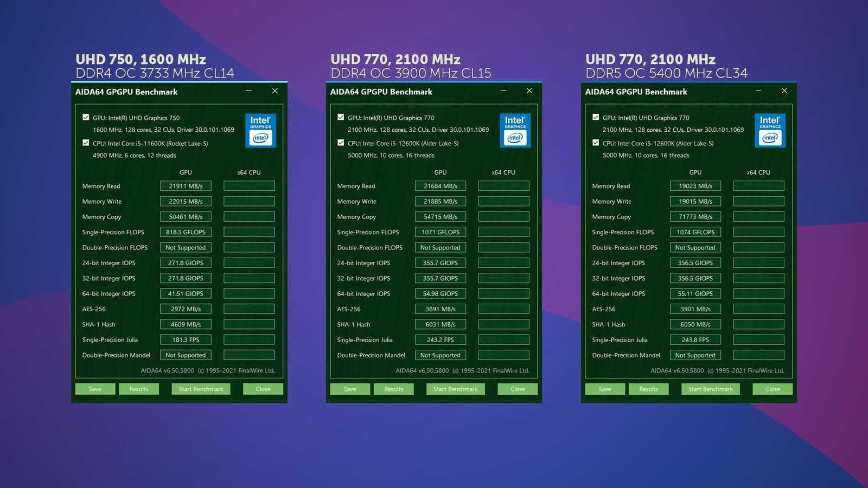
Task: Toggle GPU UHD Graphics 770 checkbox in DDR5 window
Action: pos(596,117)
